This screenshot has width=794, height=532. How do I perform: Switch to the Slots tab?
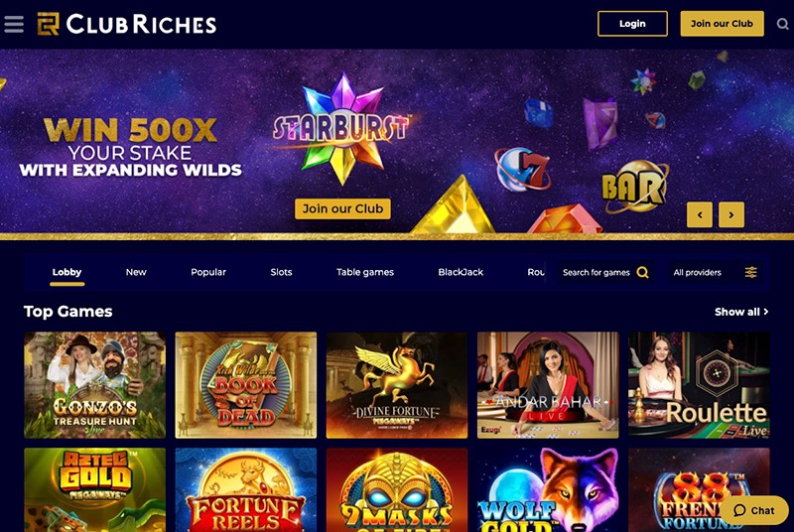click(281, 272)
